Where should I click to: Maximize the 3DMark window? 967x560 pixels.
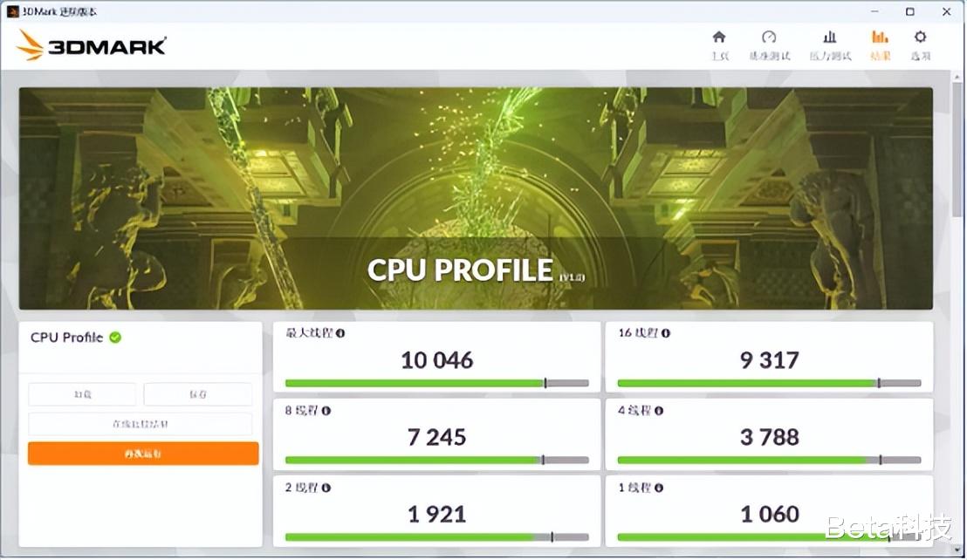point(910,11)
